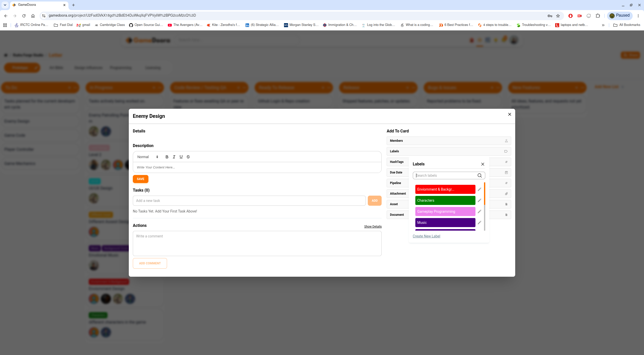
Task: Open the Attachment option
Action: (398, 194)
